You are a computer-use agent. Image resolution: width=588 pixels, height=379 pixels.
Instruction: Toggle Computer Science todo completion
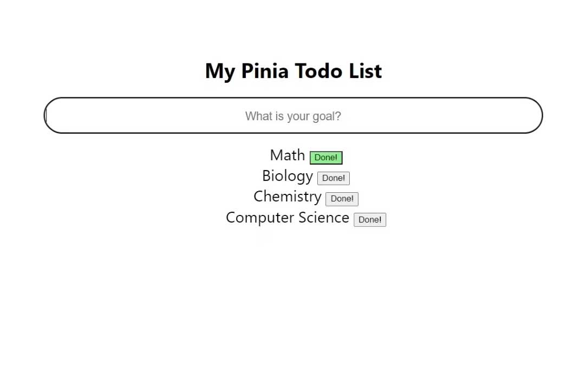(370, 220)
